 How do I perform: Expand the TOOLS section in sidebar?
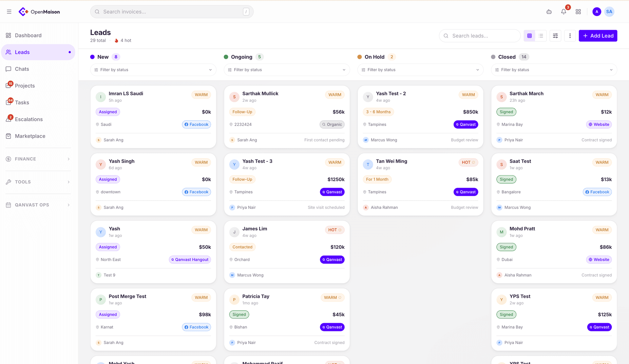click(x=38, y=182)
